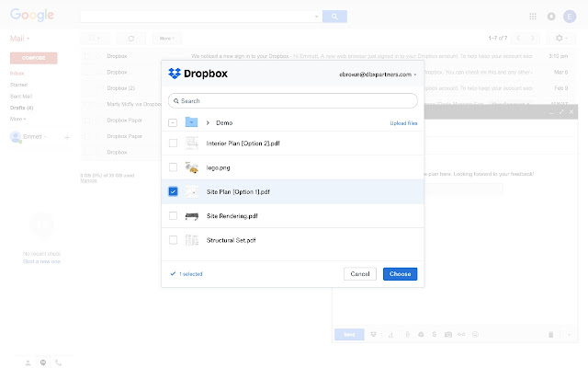
Task: Open the logo.png thumbnail
Action: click(192, 167)
